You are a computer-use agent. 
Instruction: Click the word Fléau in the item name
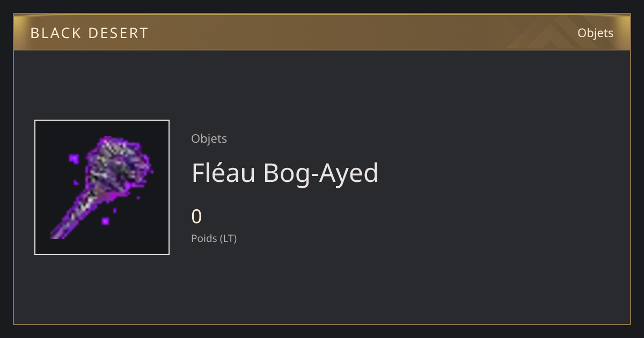(223, 173)
